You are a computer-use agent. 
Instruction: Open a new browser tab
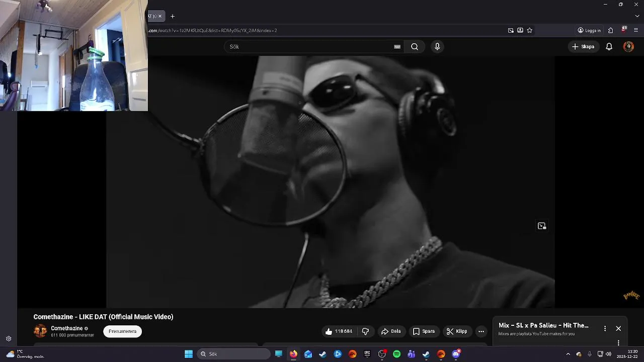coord(173,16)
